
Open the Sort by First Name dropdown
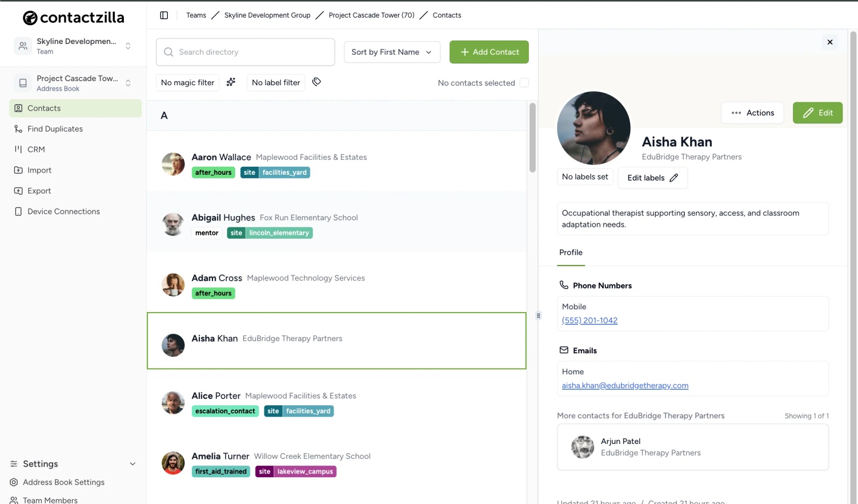(392, 52)
